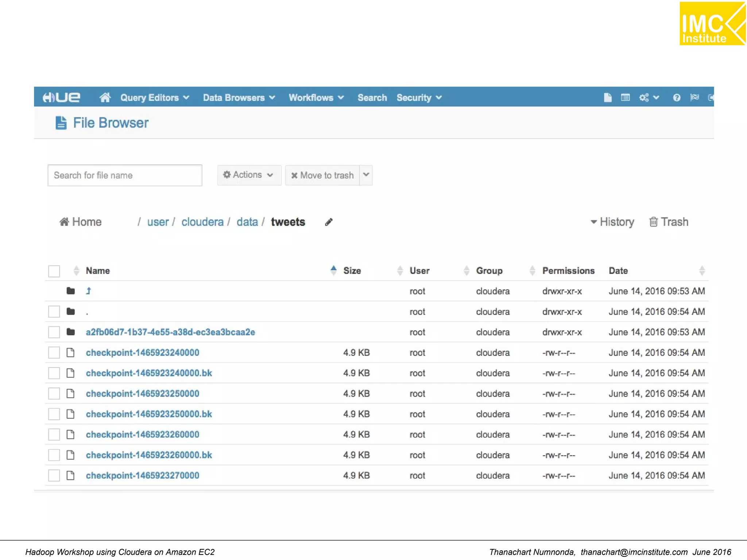Viewport: 747px width, 560px height.
Task: Select checkbox for a2fb06d7 folder row
Action: (x=54, y=332)
